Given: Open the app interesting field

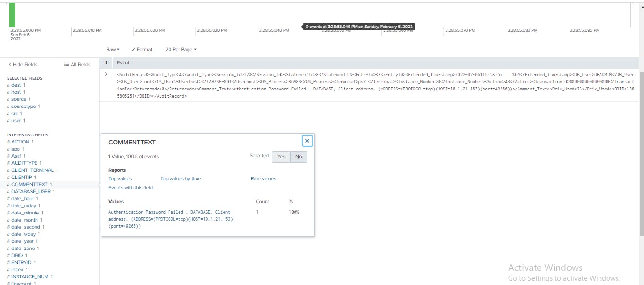Looking at the screenshot, I should point(15,149).
